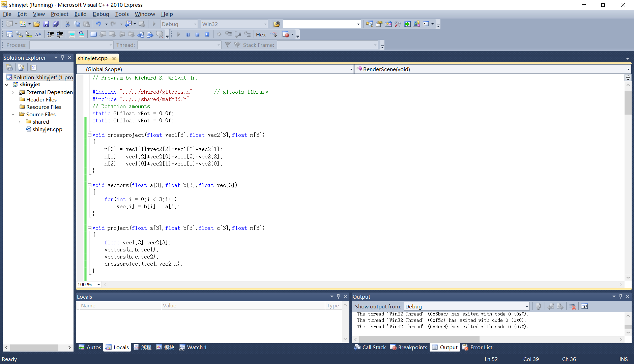Image resolution: width=634 pixels, height=364 pixels.
Task: Open the Toolbox hammer-and-wrench icon
Action: 398,24
